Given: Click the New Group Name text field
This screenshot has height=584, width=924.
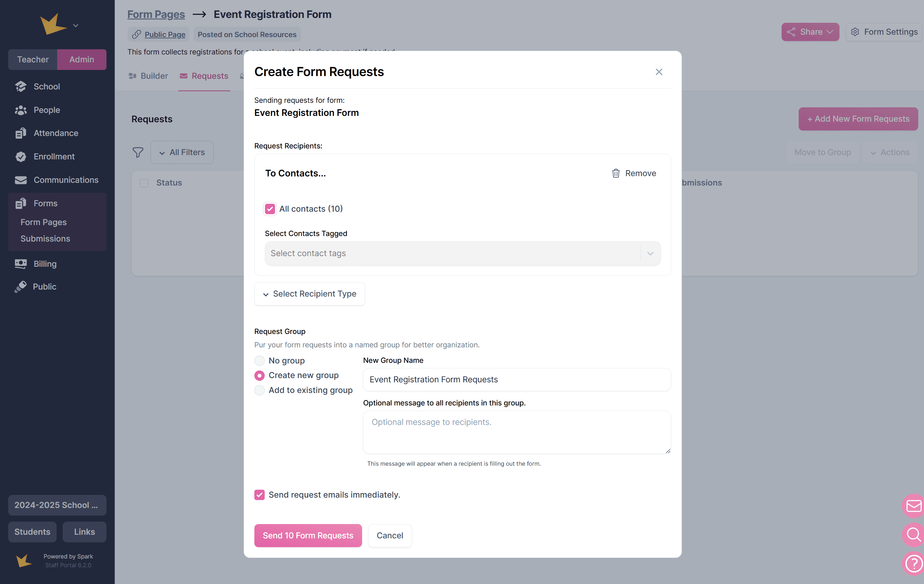Looking at the screenshot, I should point(517,380).
